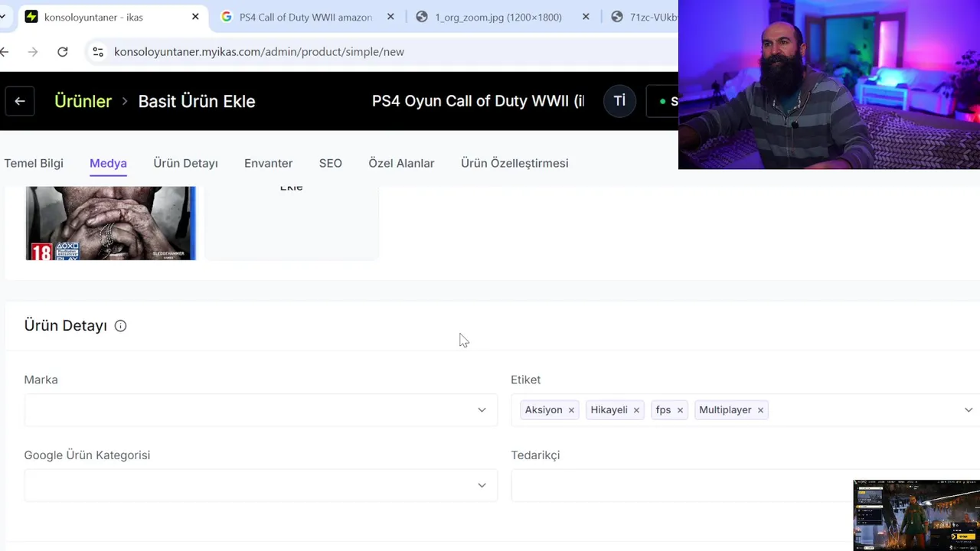Open the Google Ürün Kategorisi dropdown
Viewport: 980px width, 551px height.
pos(261,485)
